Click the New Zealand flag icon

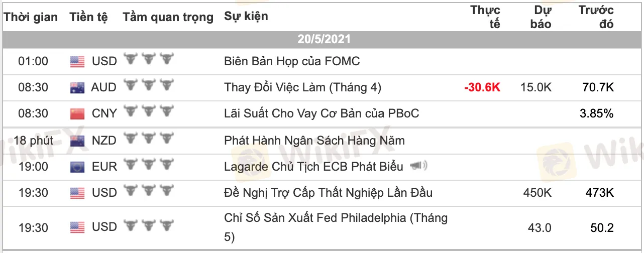[77, 141]
